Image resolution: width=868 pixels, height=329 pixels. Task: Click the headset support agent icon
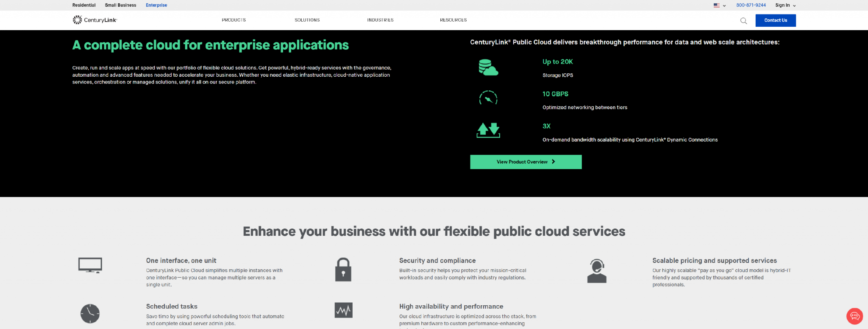[x=597, y=271]
